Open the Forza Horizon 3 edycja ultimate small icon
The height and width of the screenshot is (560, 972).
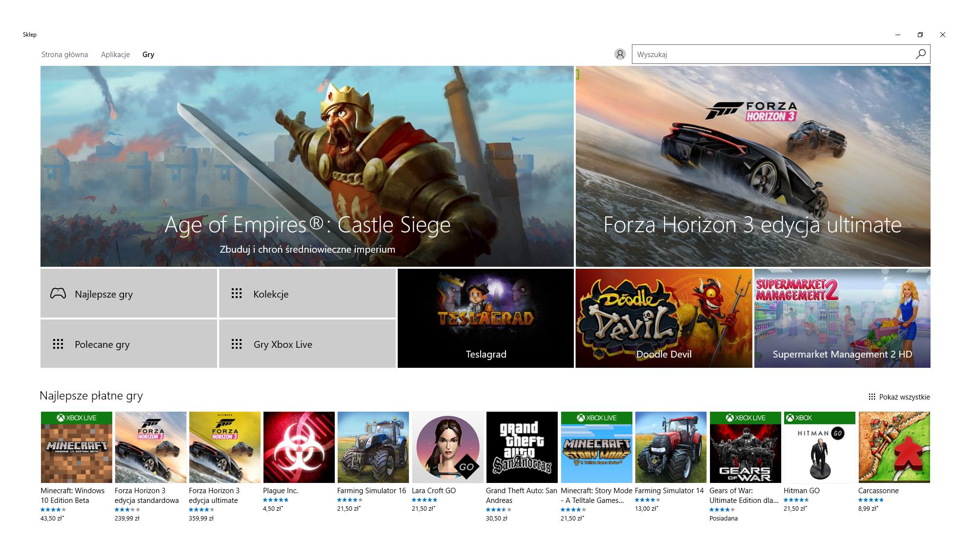coord(225,447)
